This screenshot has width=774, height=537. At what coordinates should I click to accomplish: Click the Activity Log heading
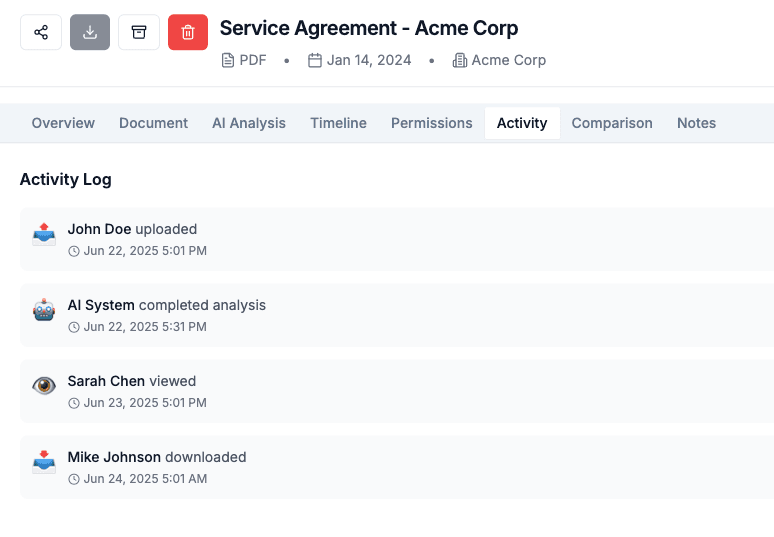click(x=66, y=179)
